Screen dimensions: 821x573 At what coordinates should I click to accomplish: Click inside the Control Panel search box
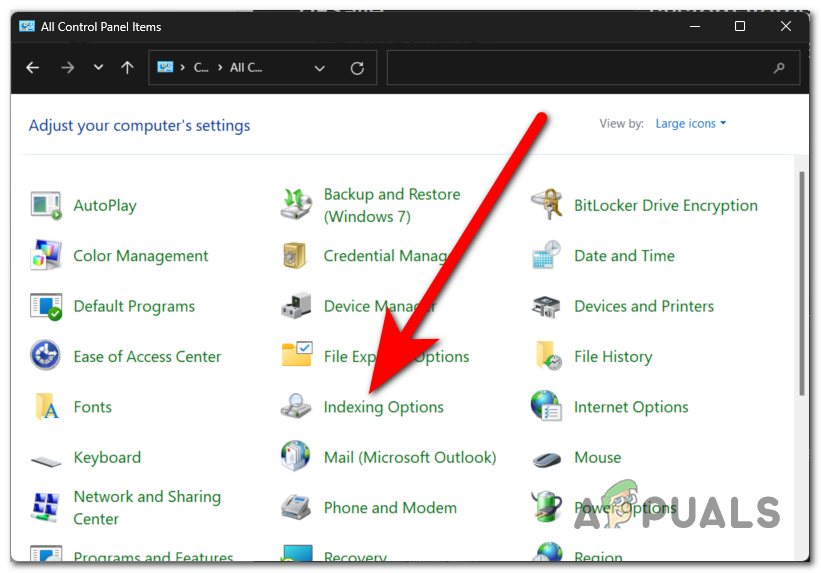[580, 69]
